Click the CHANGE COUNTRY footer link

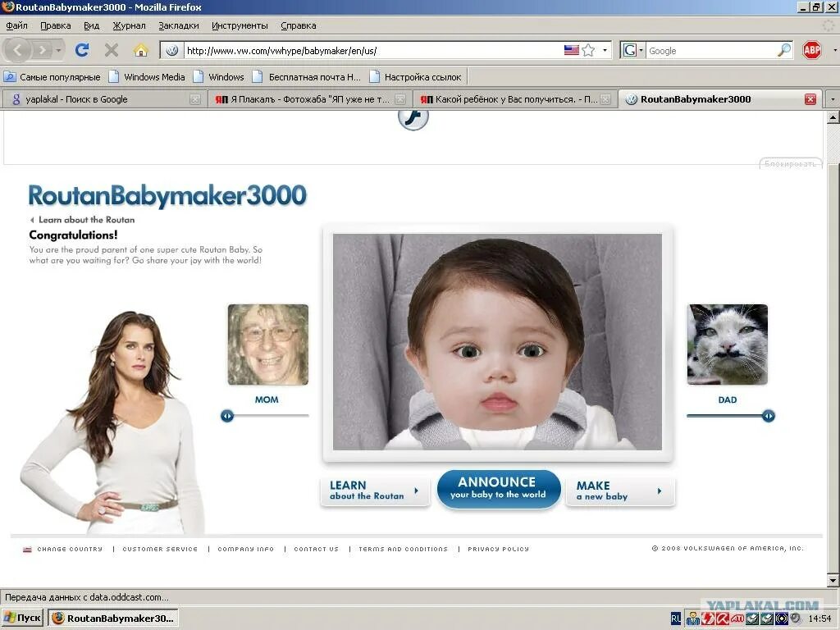pos(70,549)
